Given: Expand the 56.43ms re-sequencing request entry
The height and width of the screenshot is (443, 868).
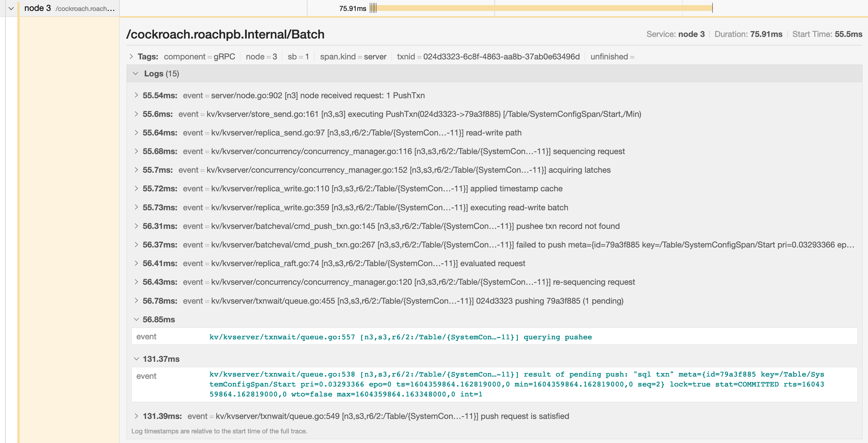Looking at the screenshot, I should [x=136, y=282].
